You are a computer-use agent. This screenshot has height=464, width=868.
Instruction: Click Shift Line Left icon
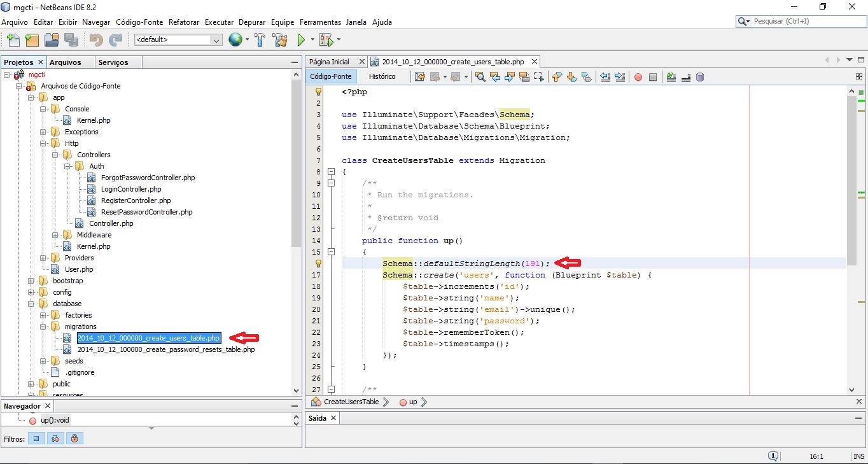605,77
